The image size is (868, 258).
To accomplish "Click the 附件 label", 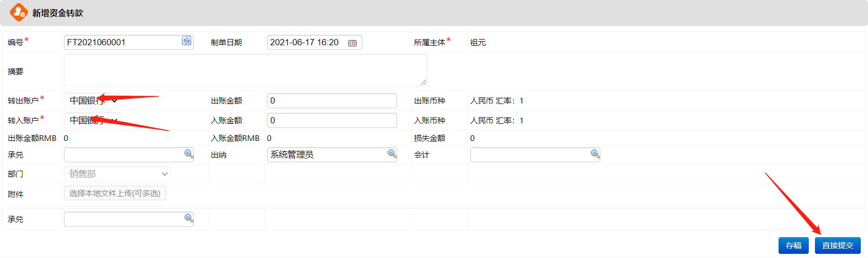I will [x=16, y=194].
